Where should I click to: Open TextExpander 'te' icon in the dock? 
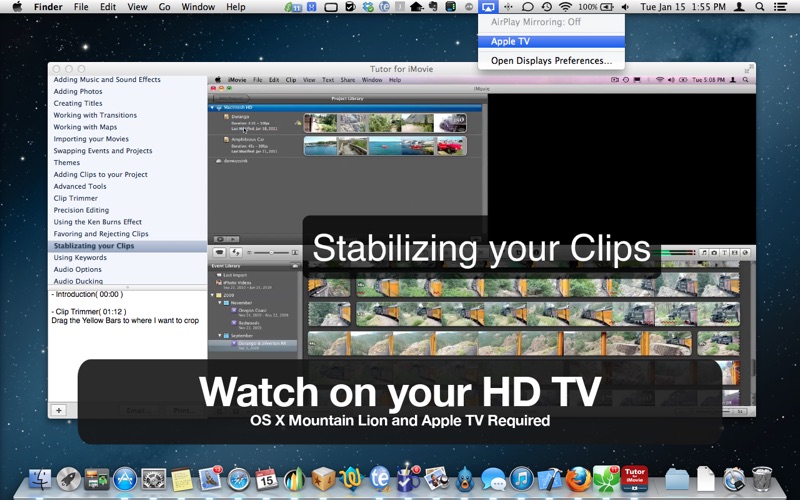(x=380, y=479)
